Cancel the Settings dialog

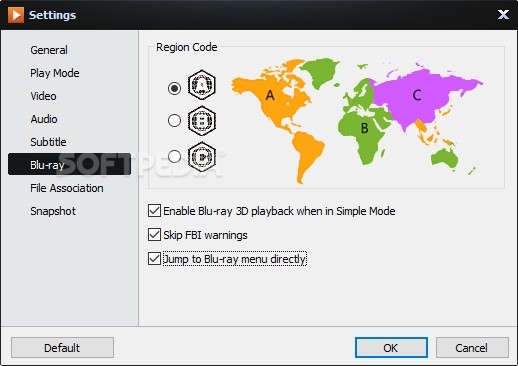(x=472, y=348)
